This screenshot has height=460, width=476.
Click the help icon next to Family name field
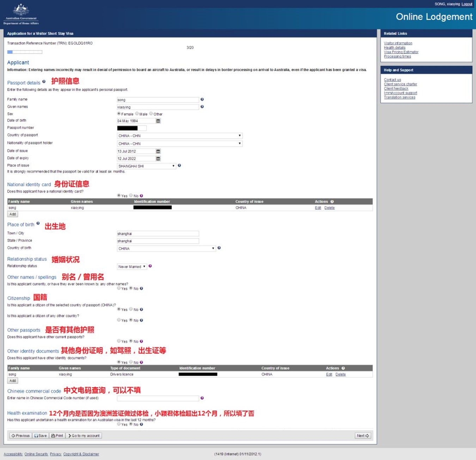pyautogui.click(x=202, y=99)
